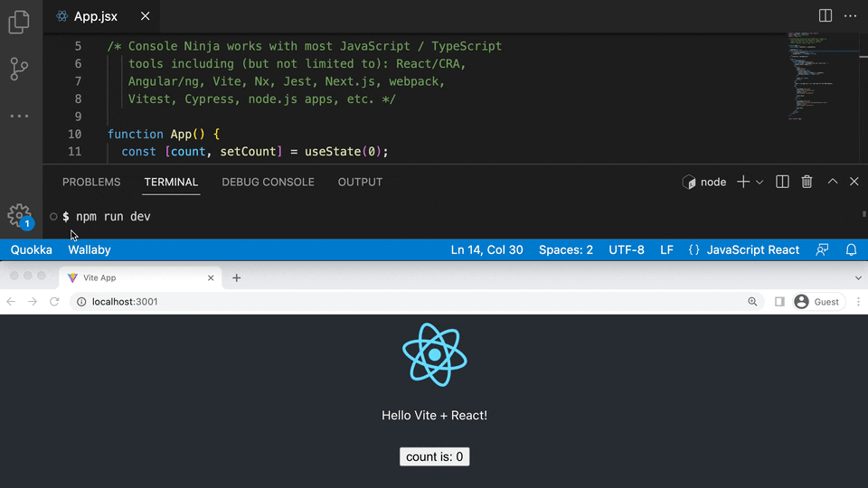Switch to the DEBUG CONSOLE tab

tap(268, 182)
